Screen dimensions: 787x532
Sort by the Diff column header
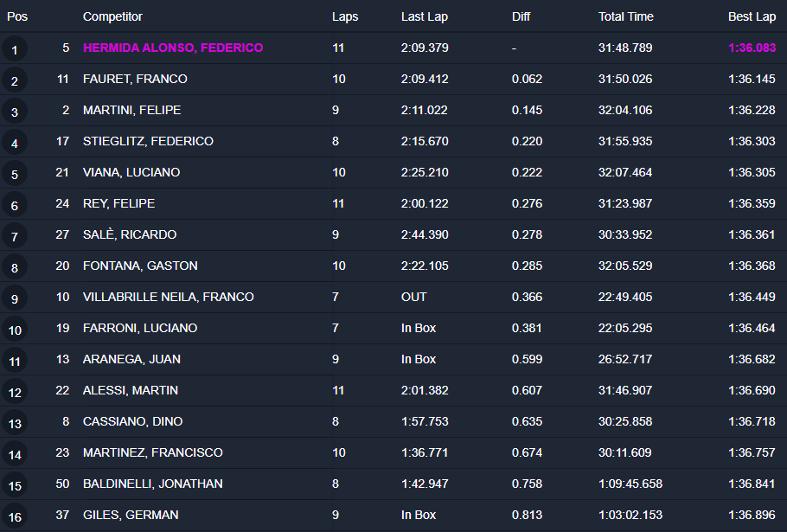521,16
